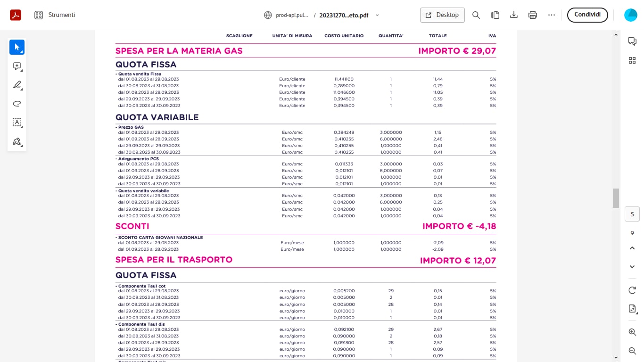This screenshot has height=362, width=644.
Task: Choose the highlighter markup tool
Action: point(17,85)
